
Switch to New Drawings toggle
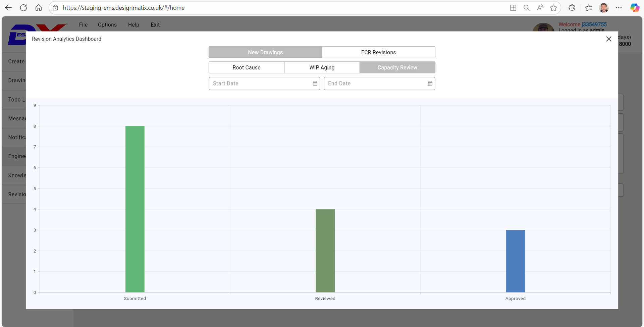click(265, 52)
